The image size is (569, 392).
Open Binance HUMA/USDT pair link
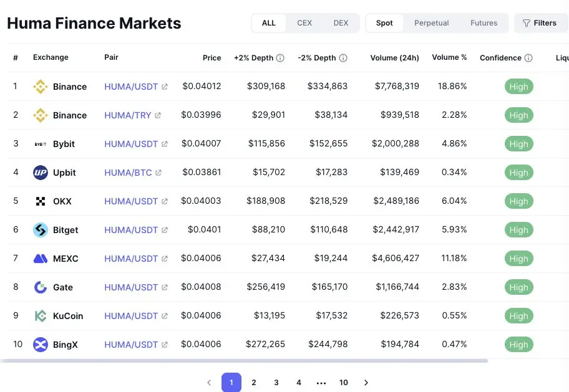[x=131, y=87]
